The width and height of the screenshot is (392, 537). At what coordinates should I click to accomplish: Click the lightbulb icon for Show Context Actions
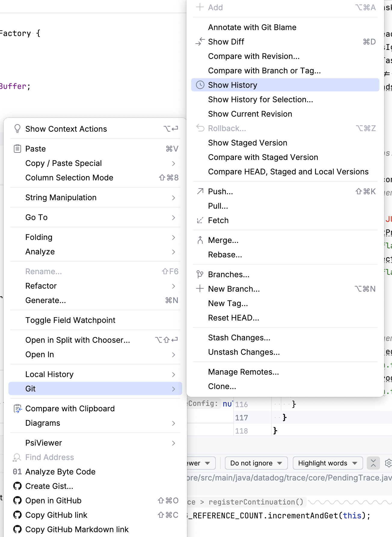click(17, 129)
